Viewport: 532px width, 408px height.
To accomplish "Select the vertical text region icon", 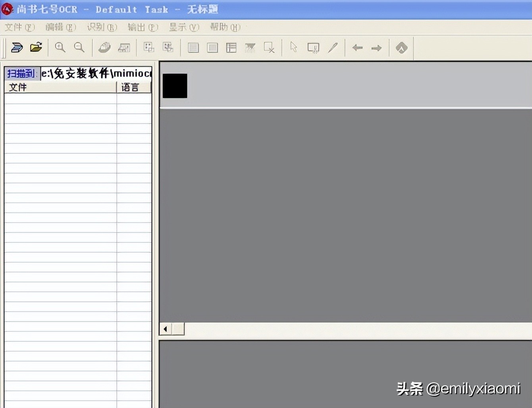I will (212, 48).
